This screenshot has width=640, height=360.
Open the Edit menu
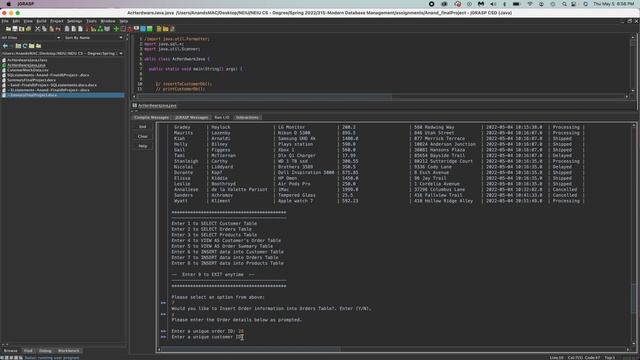coord(16,21)
